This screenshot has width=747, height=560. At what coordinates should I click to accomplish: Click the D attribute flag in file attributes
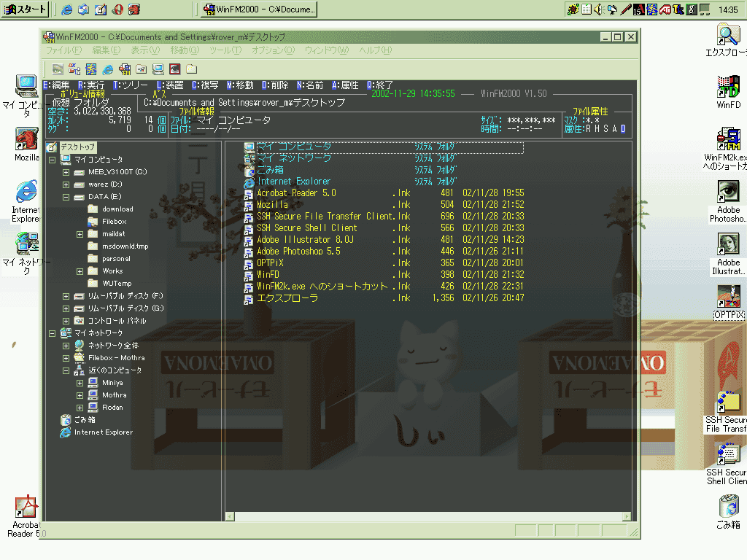point(623,128)
